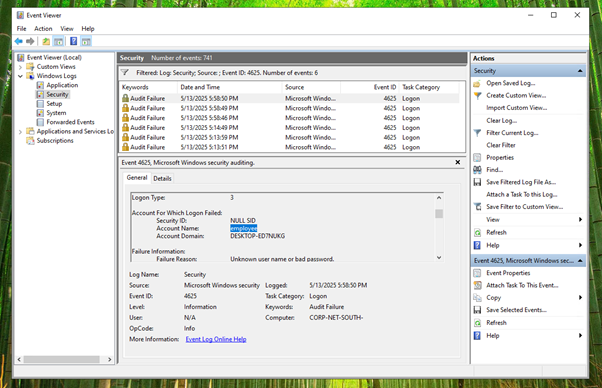Toggle the Show/Hide Action Pane toolbar icon
The height and width of the screenshot is (388, 602).
(x=86, y=41)
